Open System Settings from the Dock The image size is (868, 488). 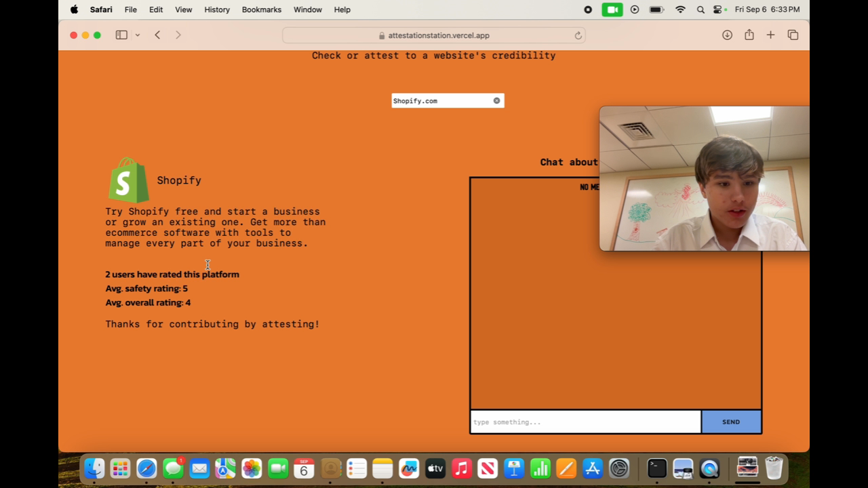pyautogui.click(x=619, y=468)
